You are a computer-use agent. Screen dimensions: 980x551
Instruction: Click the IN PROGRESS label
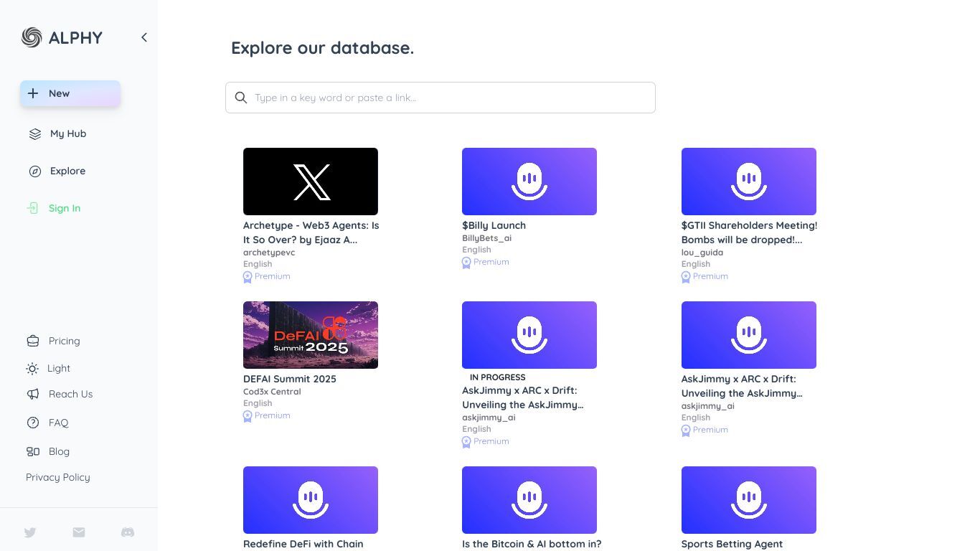(x=498, y=377)
